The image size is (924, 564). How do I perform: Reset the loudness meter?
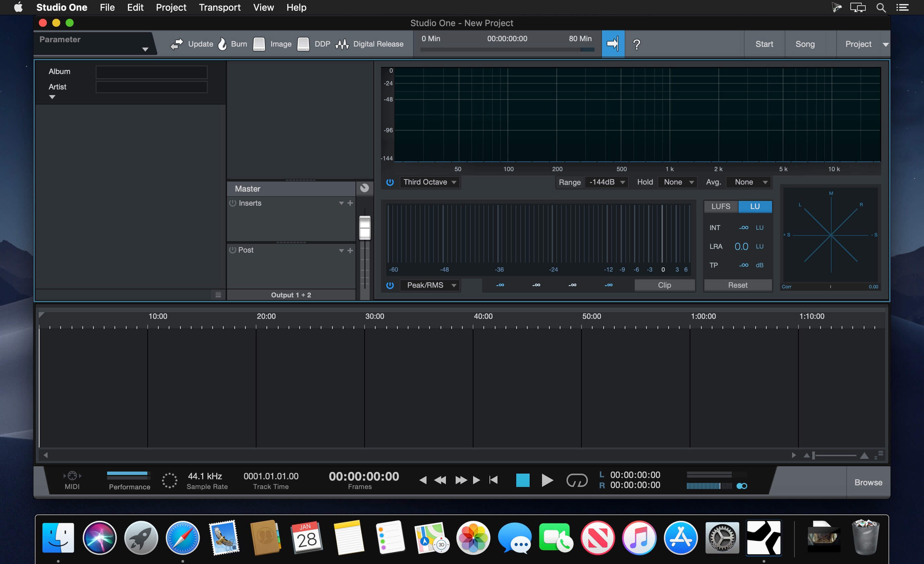738,285
